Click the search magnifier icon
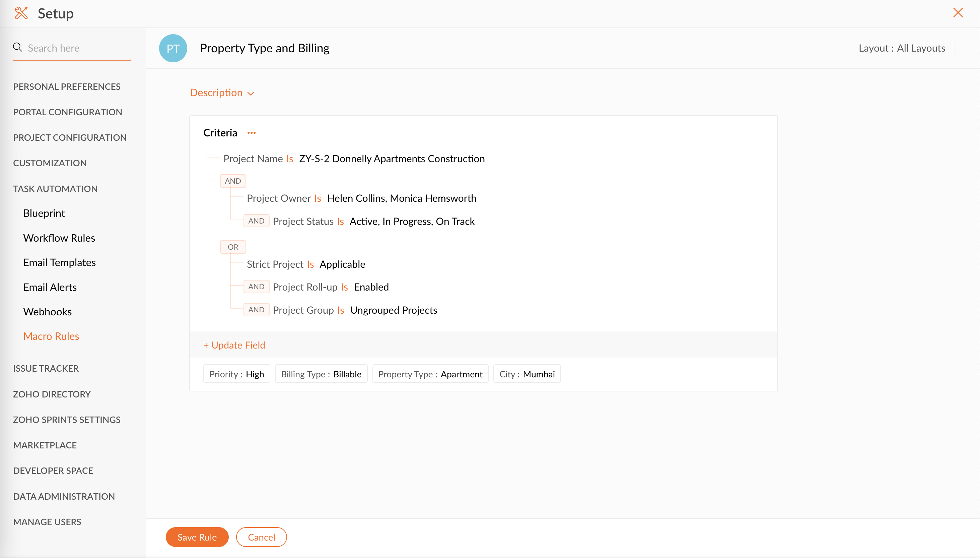980x558 pixels. [x=18, y=47]
